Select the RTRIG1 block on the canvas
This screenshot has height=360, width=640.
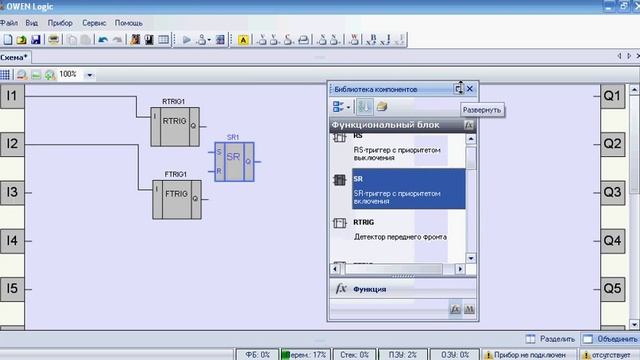tap(175, 127)
